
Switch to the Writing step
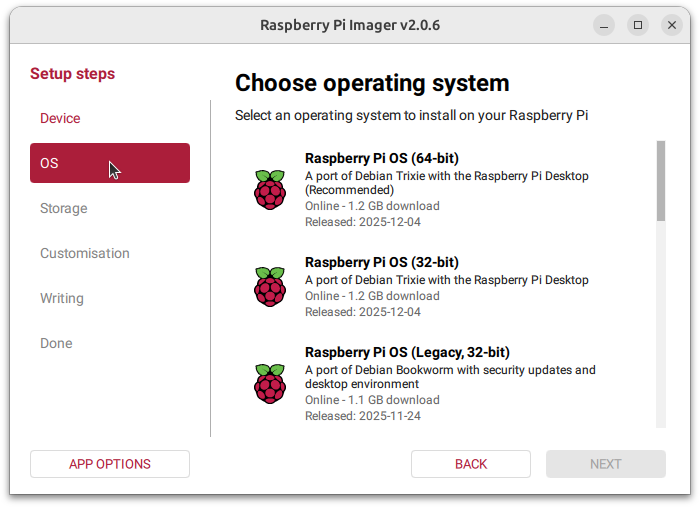62,298
